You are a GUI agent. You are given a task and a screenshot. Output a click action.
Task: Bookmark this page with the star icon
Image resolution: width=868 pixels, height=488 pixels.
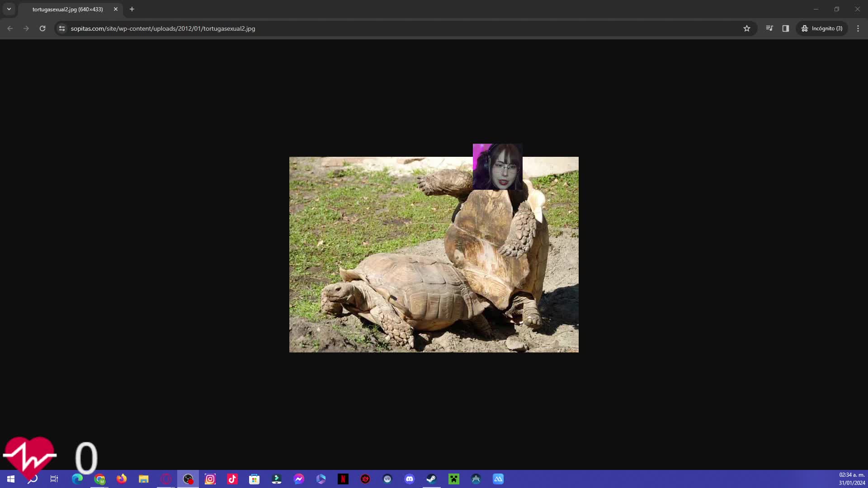(x=747, y=28)
